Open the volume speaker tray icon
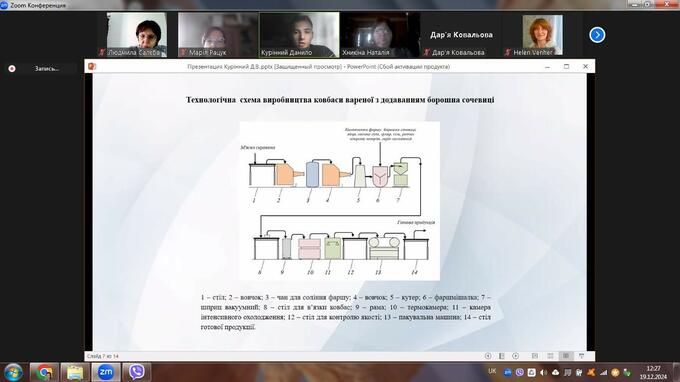The width and height of the screenshot is (680, 382). [543, 372]
